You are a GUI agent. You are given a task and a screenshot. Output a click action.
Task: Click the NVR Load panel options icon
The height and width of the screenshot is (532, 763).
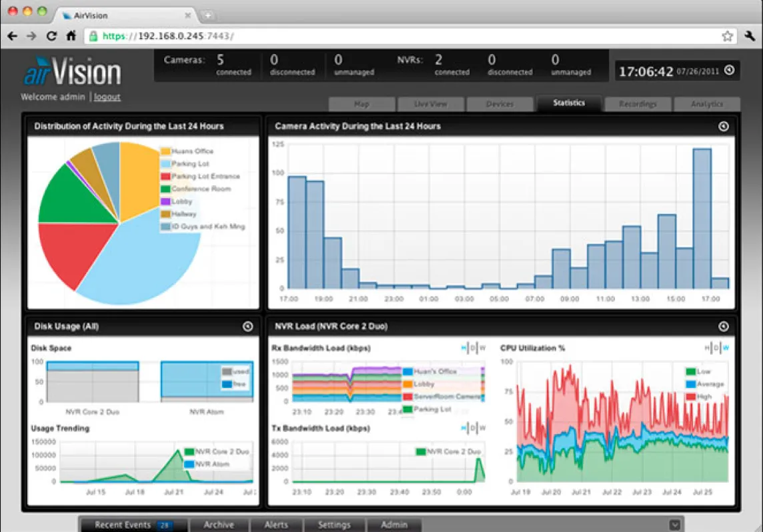coord(724,327)
